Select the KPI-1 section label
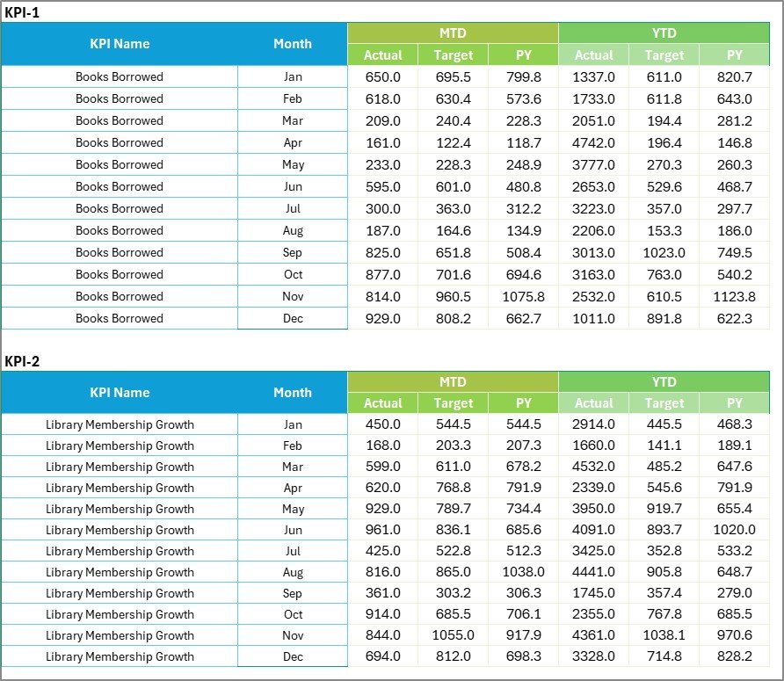 [x=23, y=12]
